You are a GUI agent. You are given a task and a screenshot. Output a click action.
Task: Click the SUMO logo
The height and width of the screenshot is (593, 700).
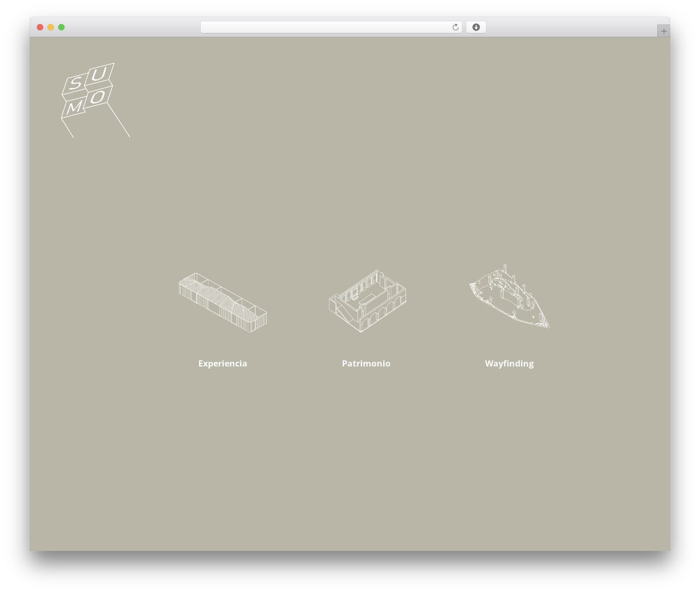tap(95, 100)
